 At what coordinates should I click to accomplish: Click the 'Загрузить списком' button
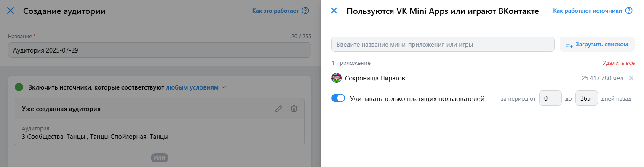[x=597, y=44]
